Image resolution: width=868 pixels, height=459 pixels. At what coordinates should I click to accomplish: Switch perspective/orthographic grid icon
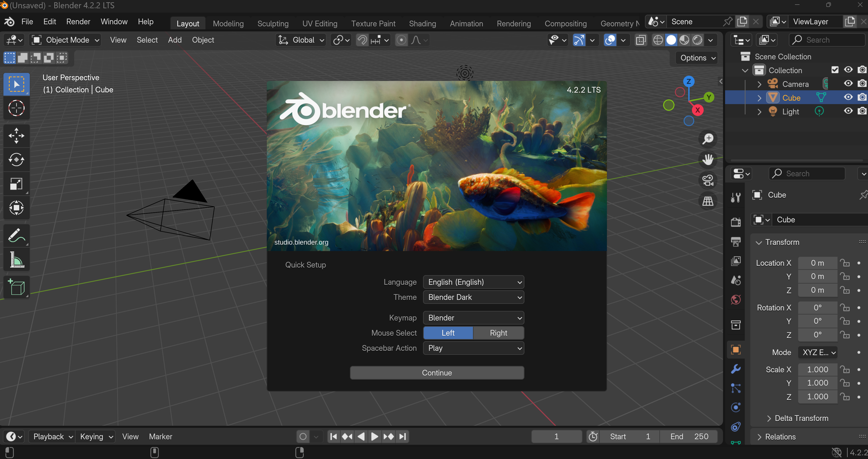point(708,201)
